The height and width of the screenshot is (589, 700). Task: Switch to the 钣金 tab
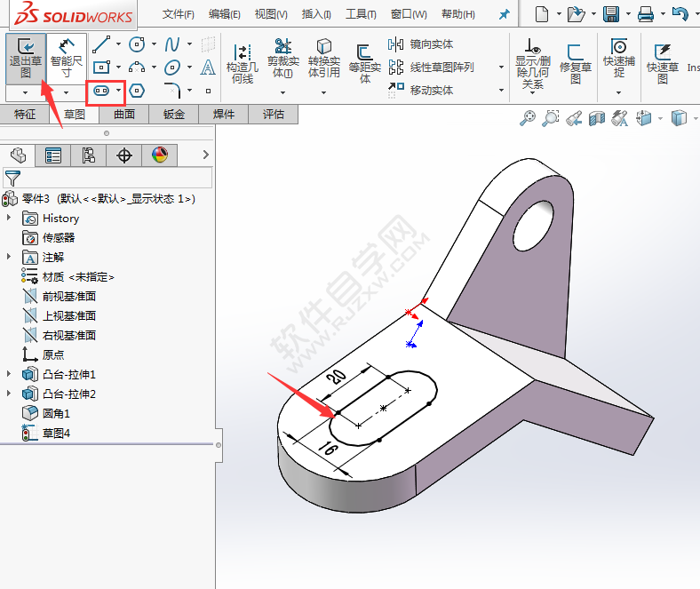pyautogui.click(x=173, y=115)
